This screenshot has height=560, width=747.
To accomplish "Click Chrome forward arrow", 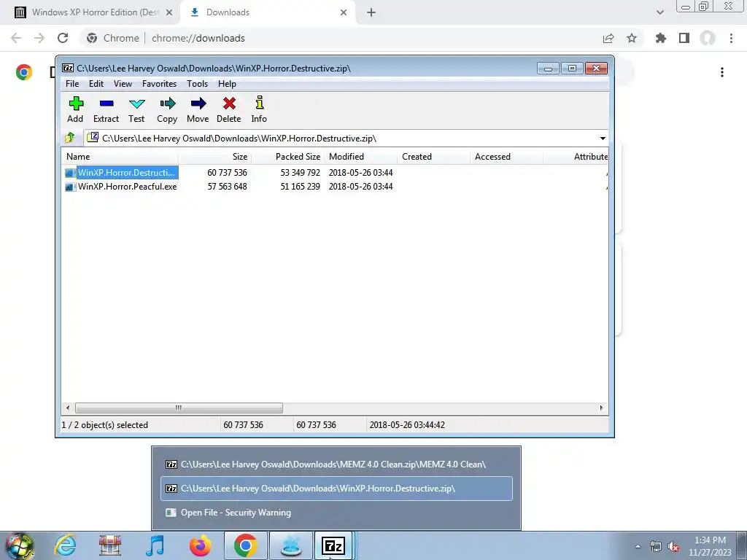I will [x=39, y=38].
